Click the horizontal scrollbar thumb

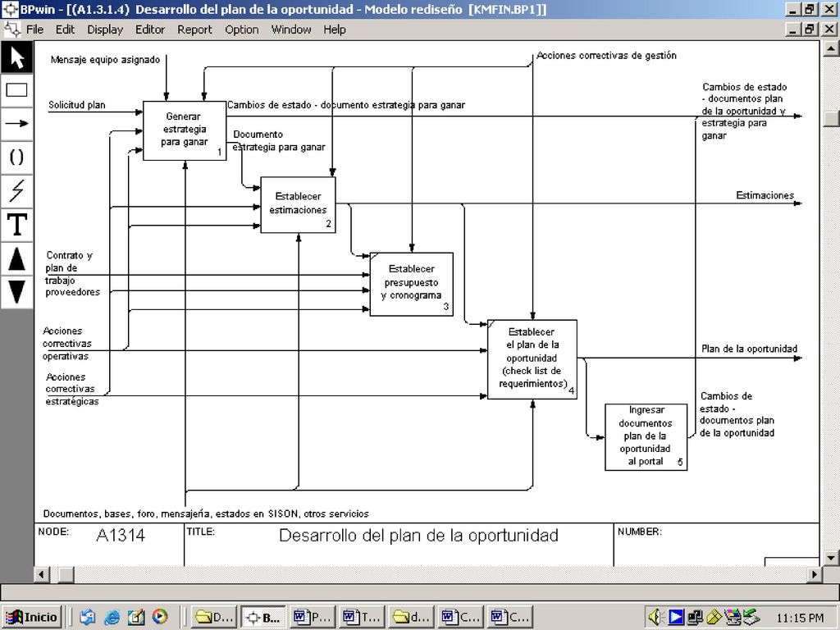(x=66, y=575)
